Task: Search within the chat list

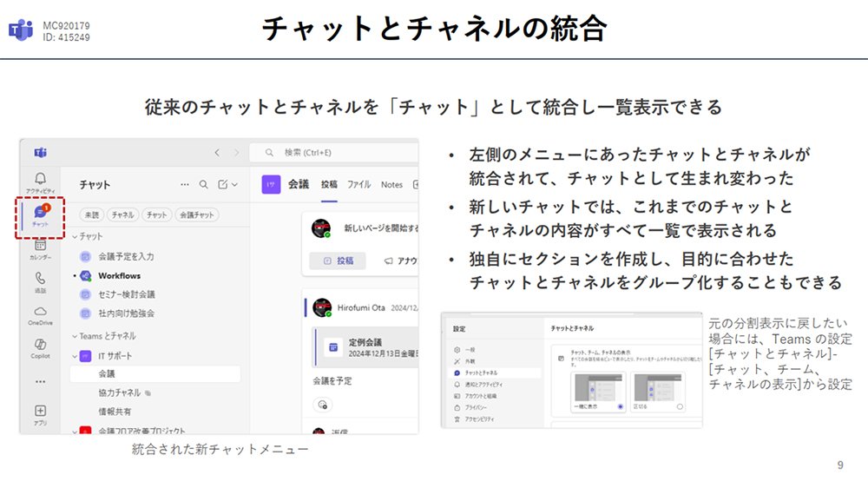Action: tap(204, 184)
